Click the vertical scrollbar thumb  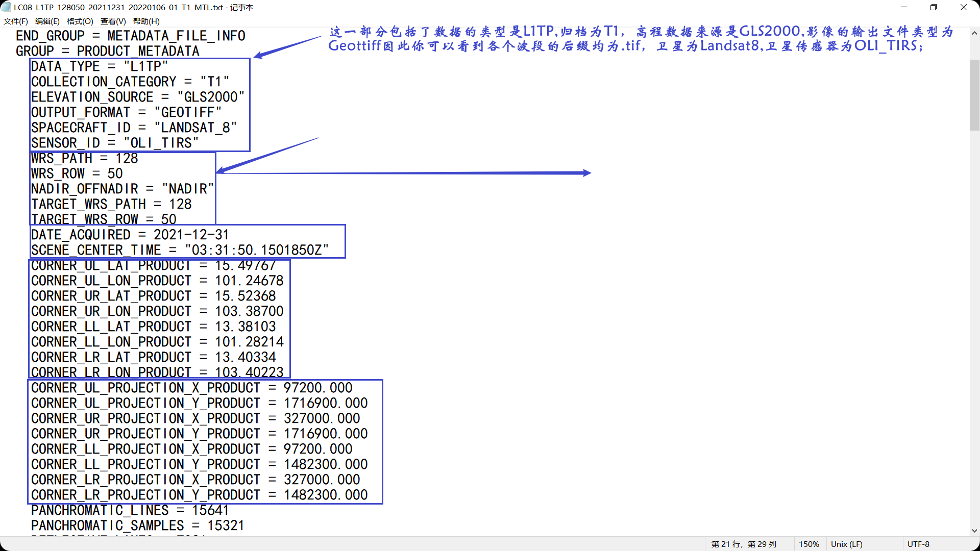coord(974,94)
